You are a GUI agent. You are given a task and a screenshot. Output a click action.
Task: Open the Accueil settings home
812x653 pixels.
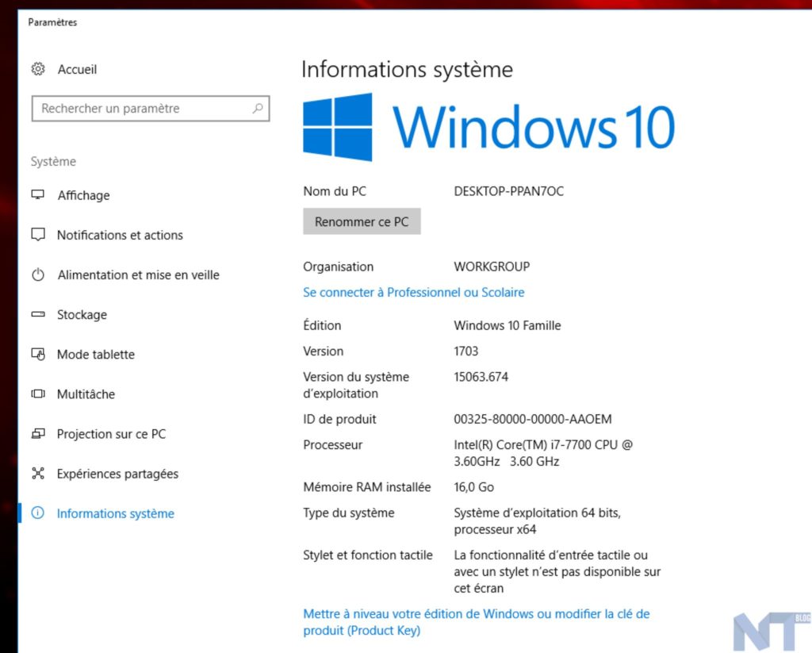77,70
